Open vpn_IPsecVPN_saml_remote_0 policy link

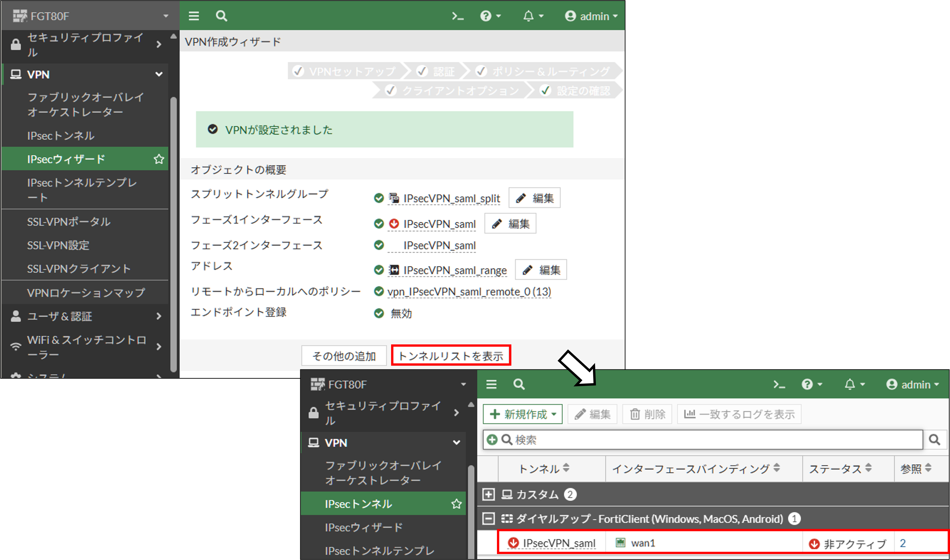point(469,292)
